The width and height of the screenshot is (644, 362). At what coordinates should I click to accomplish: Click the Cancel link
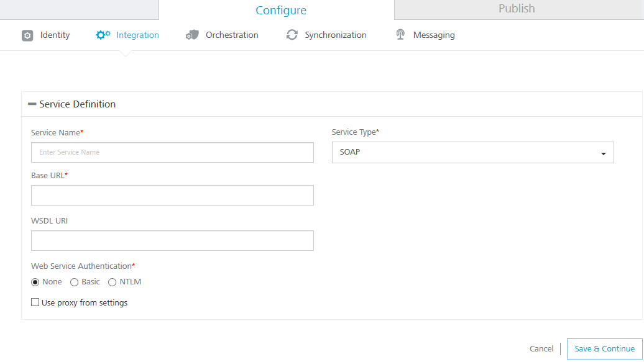click(541, 349)
